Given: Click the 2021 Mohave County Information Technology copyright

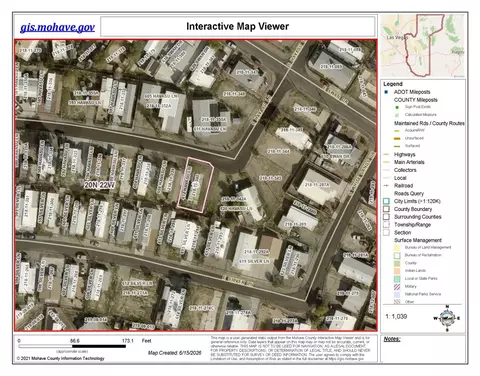Looking at the screenshot, I should (x=60, y=359).
